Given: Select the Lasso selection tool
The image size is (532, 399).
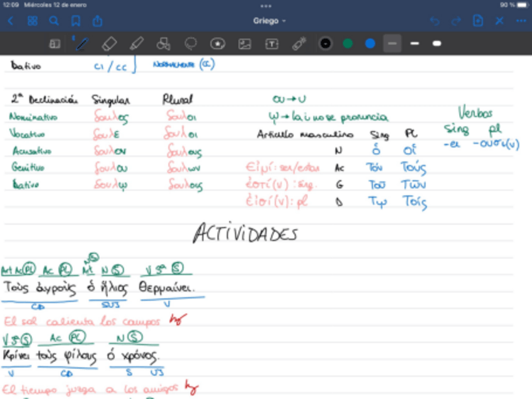Looking at the screenshot, I should point(190,44).
